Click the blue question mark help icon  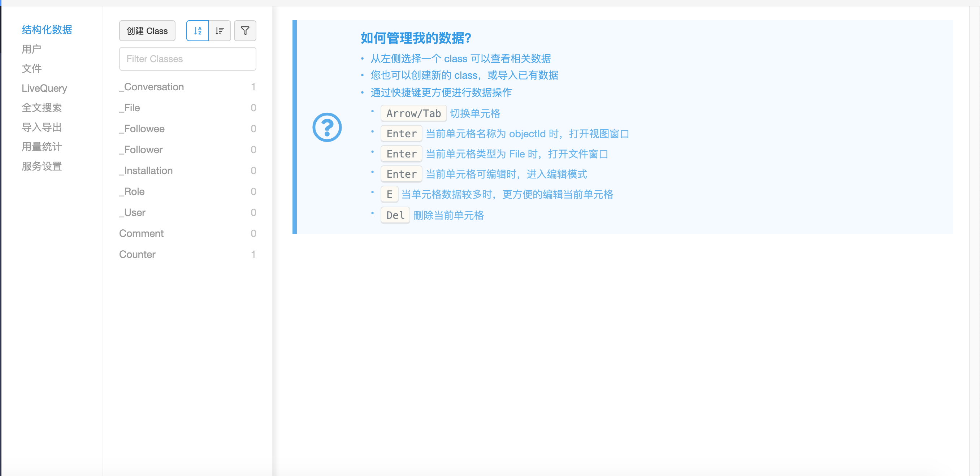pyautogui.click(x=326, y=127)
